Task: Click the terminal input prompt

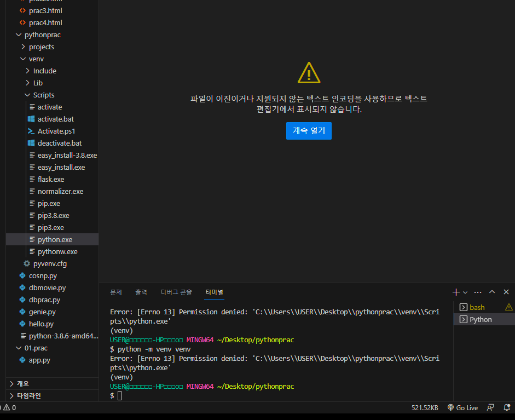Action: click(x=119, y=396)
